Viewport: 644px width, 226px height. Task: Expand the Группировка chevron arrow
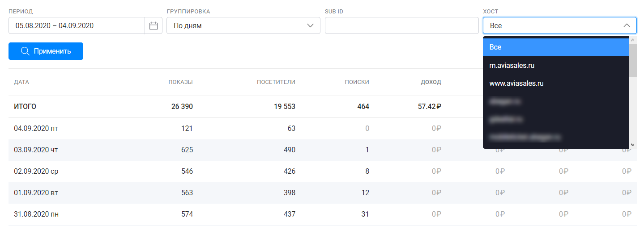pyautogui.click(x=311, y=25)
